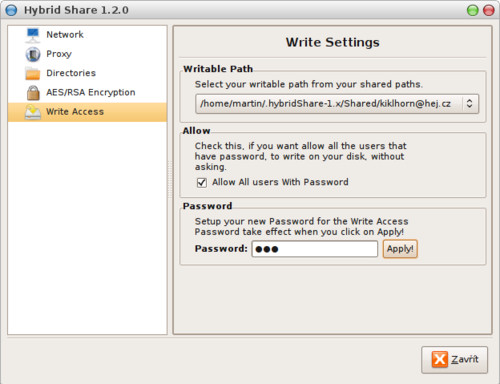Click the Network monitor icon
Viewport: 500px width, 384px height.
[33, 35]
